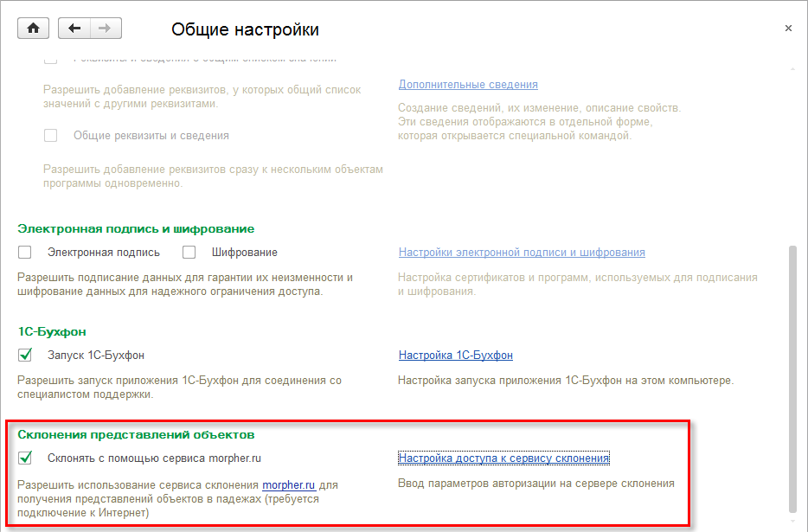Uncheck Запуск 1С-Бухфон checkbox
This screenshot has height=532, width=808.
point(25,356)
